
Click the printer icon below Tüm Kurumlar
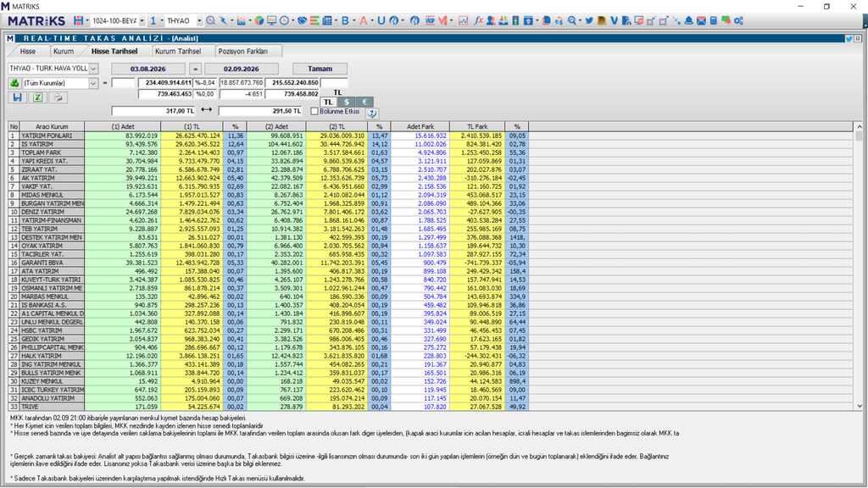[58, 97]
